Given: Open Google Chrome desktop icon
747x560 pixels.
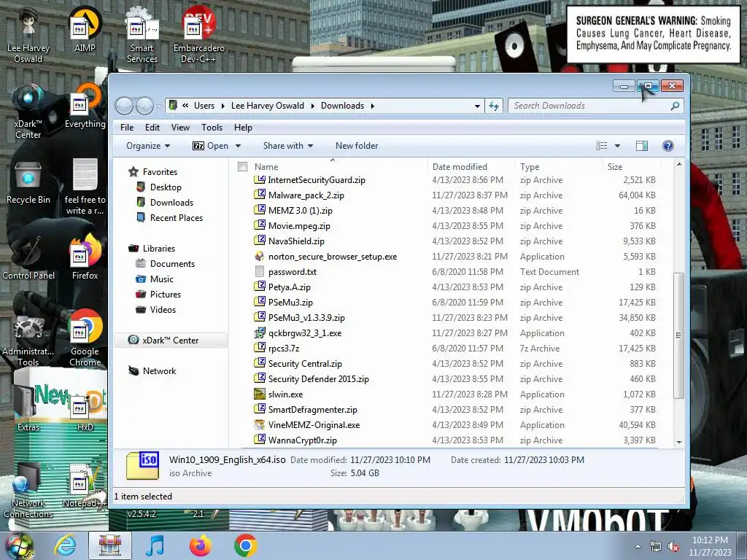Looking at the screenshot, I should [x=85, y=337].
